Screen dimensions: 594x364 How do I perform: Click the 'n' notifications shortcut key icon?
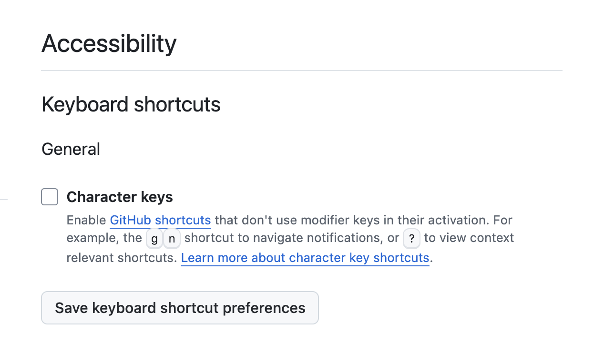coord(172,238)
